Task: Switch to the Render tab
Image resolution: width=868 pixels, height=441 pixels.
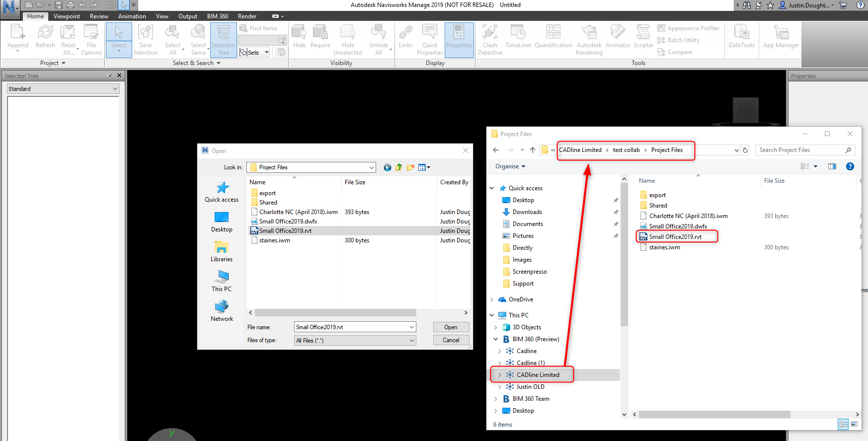Action: point(247,16)
